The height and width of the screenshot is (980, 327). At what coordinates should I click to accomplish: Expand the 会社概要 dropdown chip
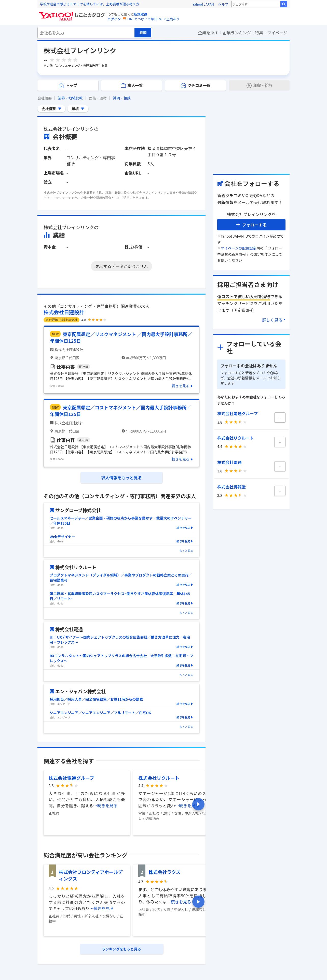51,109
